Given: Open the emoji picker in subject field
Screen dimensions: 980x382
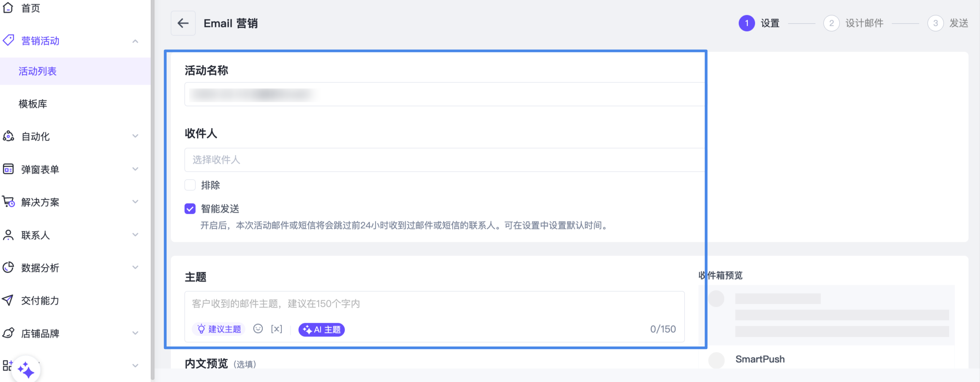Looking at the screenshot, I should [x=258, y=329].
